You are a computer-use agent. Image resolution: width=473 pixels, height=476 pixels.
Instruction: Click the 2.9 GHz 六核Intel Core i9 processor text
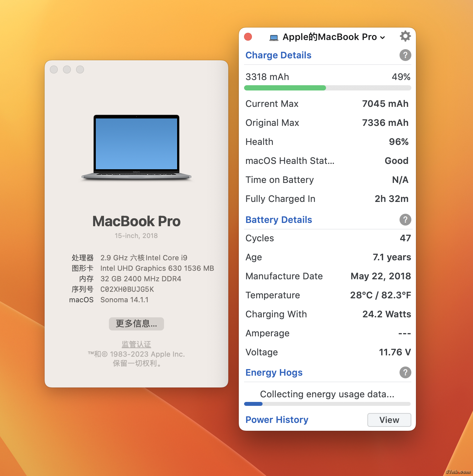144,258
